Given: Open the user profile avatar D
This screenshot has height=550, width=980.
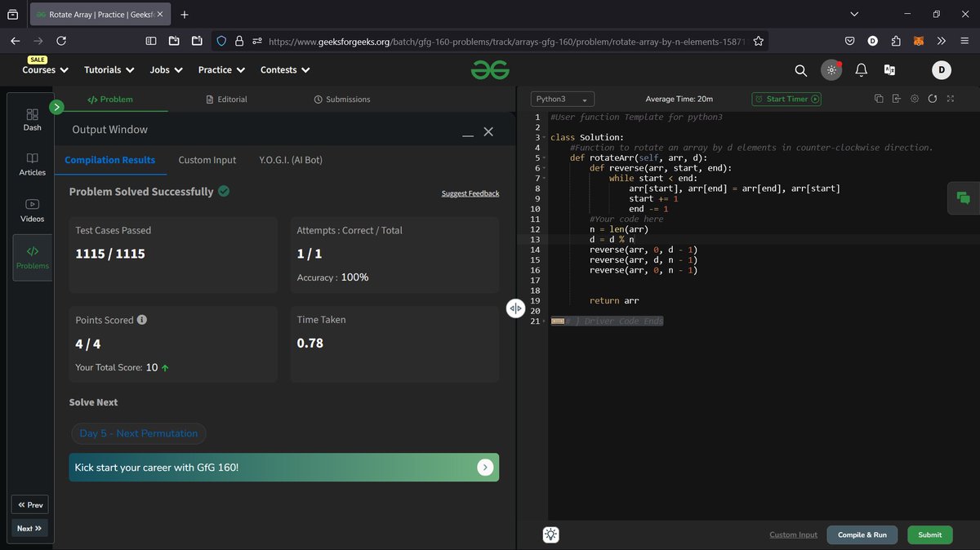Looking at the screenshot, I should tap(942, 70).
